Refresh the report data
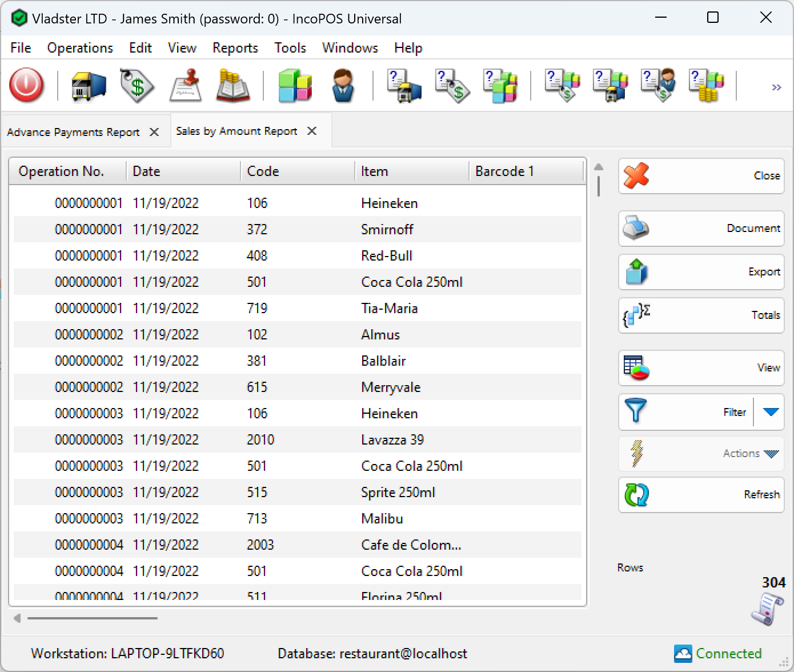 pos(701,495)
